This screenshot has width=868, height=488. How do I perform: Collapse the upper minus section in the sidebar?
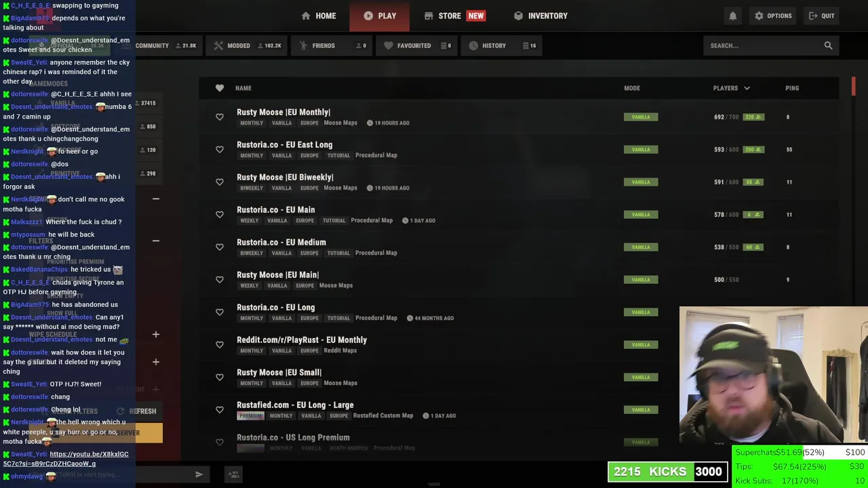[x=155, y=199]
